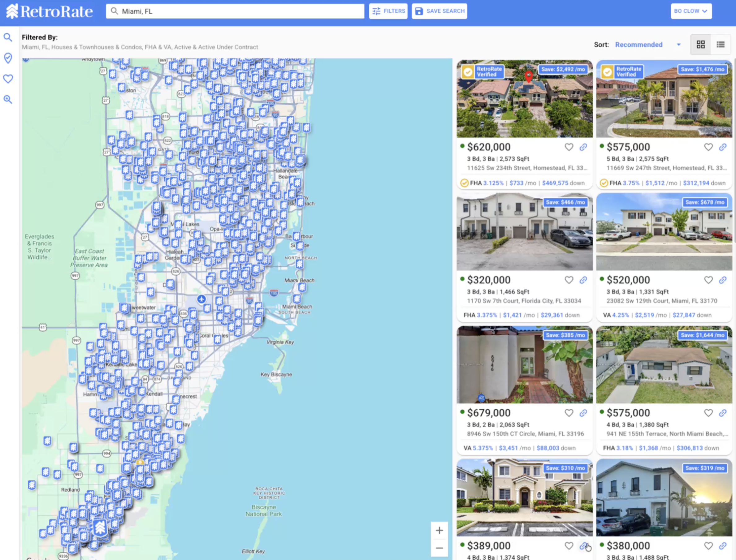Click RetroRate Verified badge on $620,000 listing
This screenshot has width=736, height=560.
(x=483, y=72)
